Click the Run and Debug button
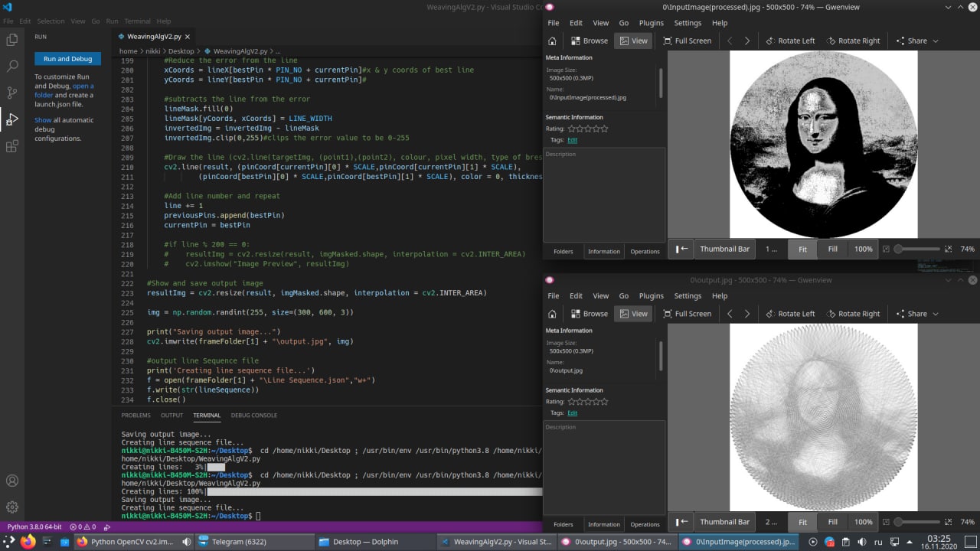This screenshot has width=980, height=551. (67, 59)
